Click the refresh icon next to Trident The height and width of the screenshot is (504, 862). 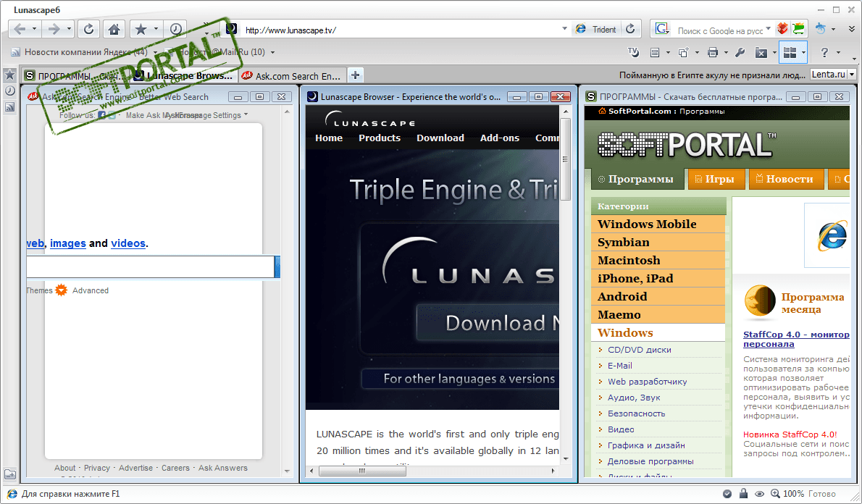[630, 29]
